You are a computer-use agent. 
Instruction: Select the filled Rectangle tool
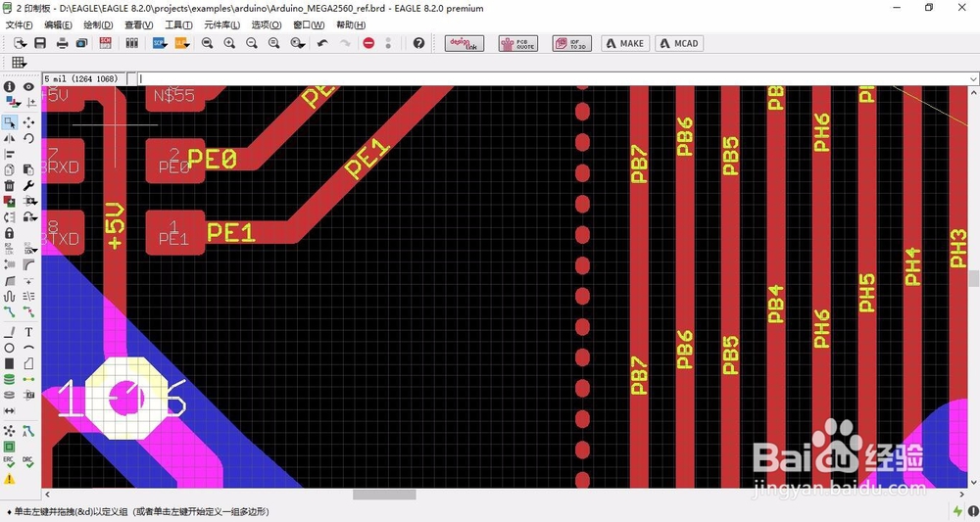tap(10, 363)
